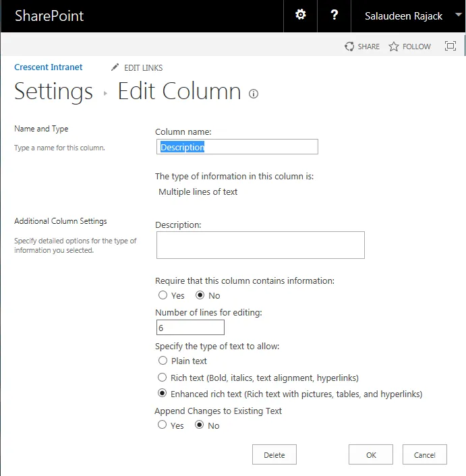Click the Share icon

coord(349,47)
